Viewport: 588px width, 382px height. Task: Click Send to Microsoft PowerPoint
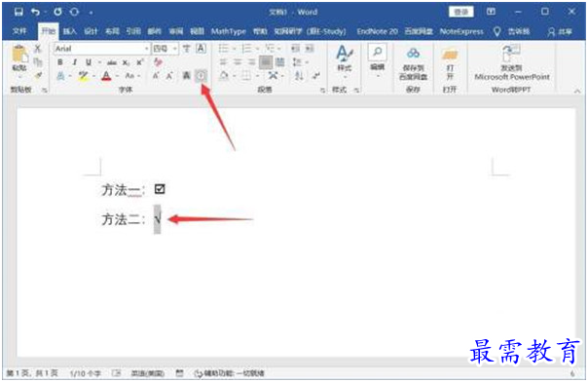(512, 62)
